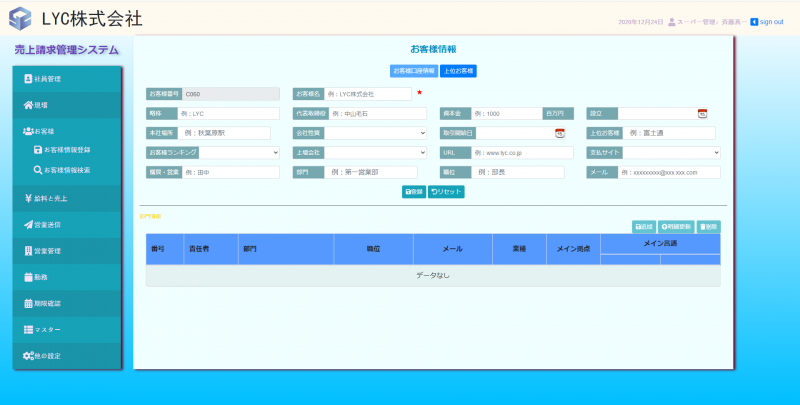This screenshot has width=800, height=405.
Task: Click the 登録 button
Action: click(x=413, y=192)
